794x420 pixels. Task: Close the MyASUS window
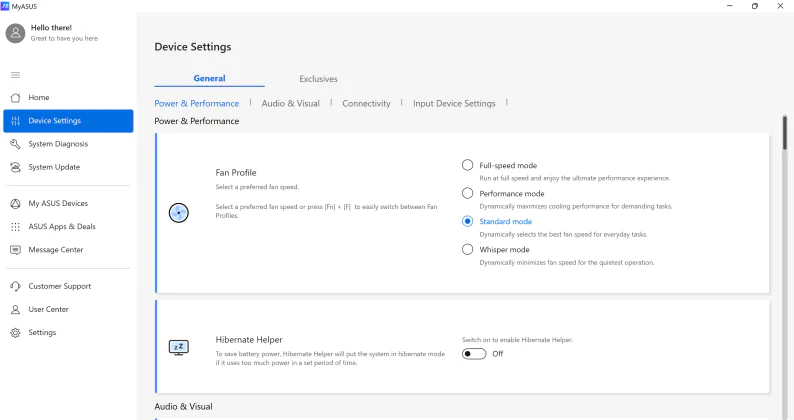[x=780, y=6]
